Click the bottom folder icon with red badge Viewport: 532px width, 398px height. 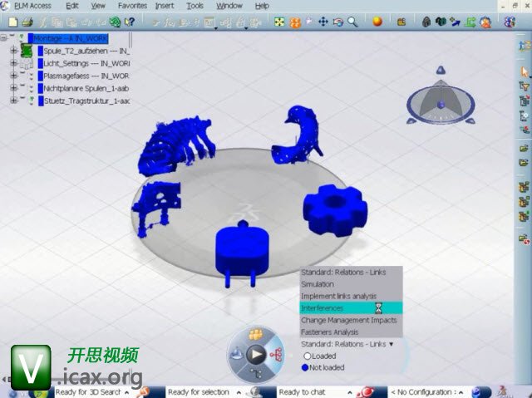pyautogui.click(x=525, y=239)
